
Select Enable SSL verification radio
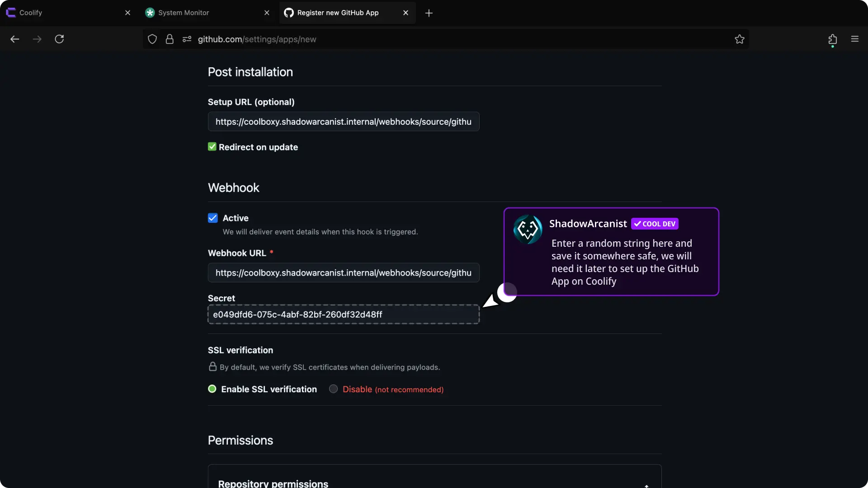[x=212, y=389]
